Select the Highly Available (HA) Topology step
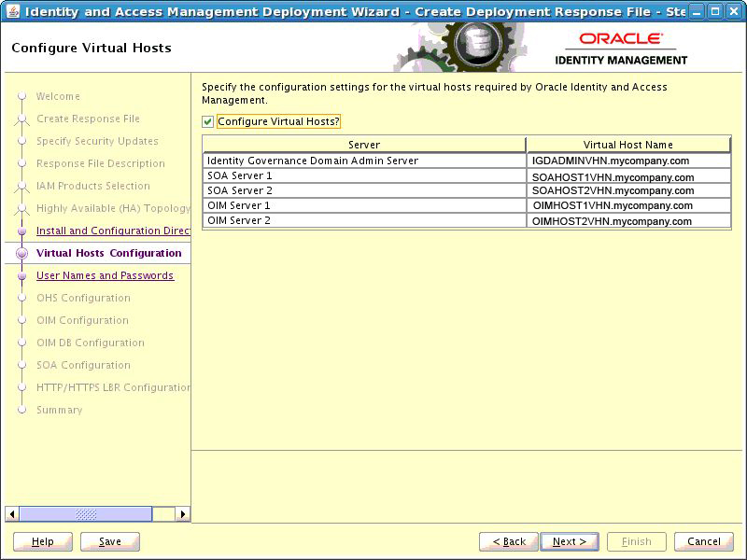Image resolution: width=747 pixels, height=560 pixels. [x=113, y=208]
